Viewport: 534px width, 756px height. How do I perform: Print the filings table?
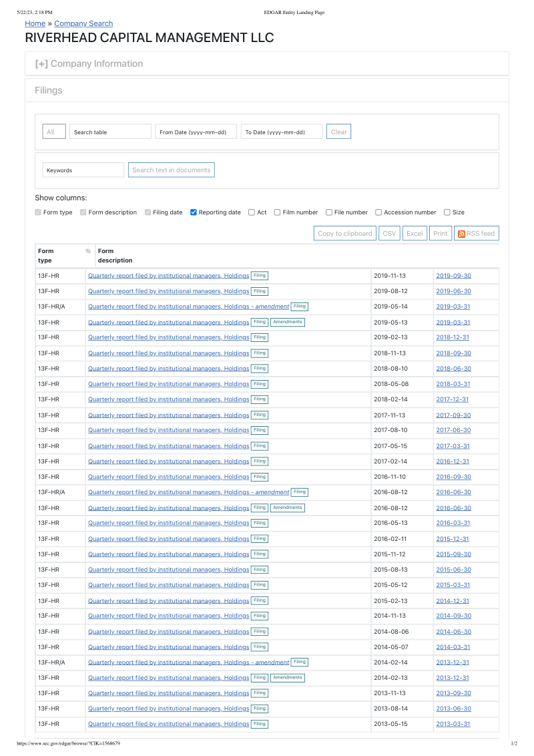[x=441, y=233]
